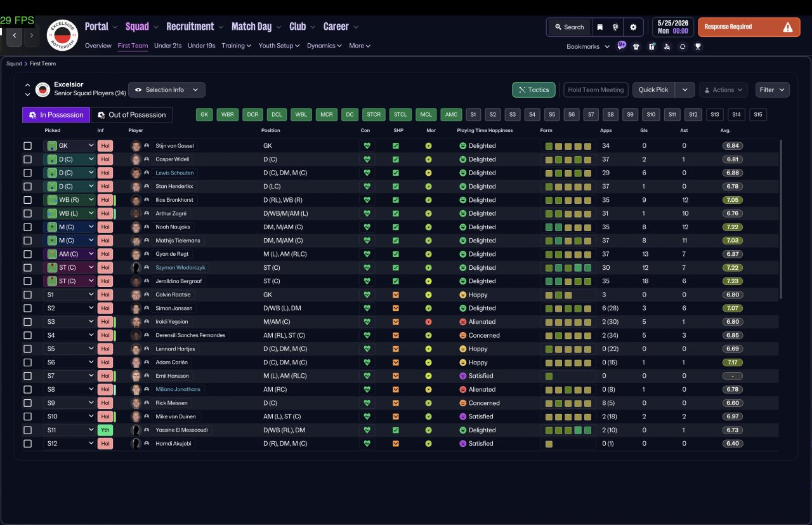Viewport: 812px width, 525px height.
Task: Click the Delighted face icon for Noah Naujoks
Action: click(463, 227)
